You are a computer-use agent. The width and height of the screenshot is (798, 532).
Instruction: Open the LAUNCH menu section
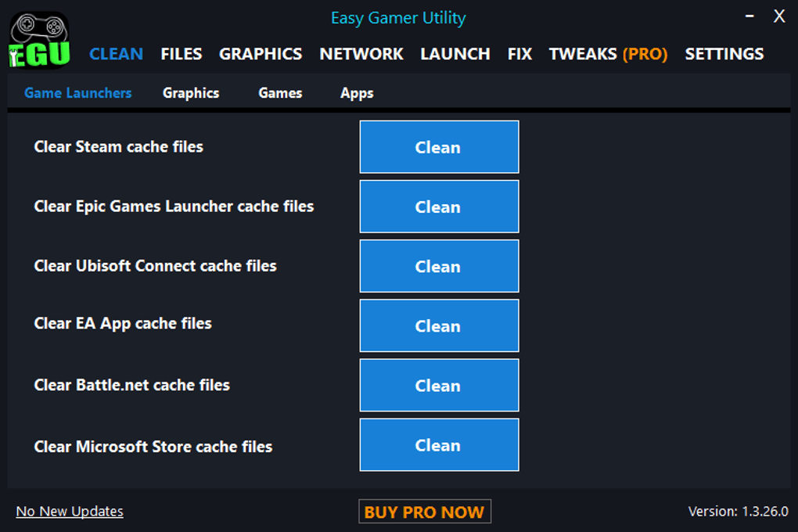coord(455,54)
